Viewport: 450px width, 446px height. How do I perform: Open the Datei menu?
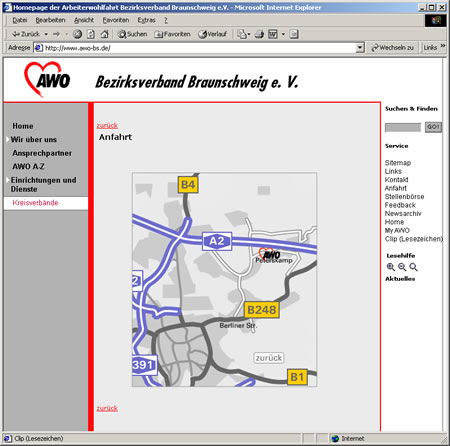coord(20,20)
